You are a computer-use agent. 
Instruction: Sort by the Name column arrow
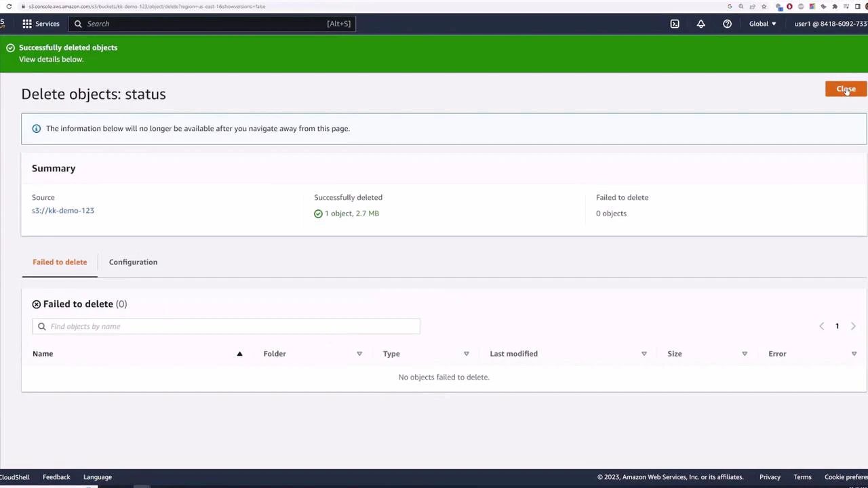[239, 353]
